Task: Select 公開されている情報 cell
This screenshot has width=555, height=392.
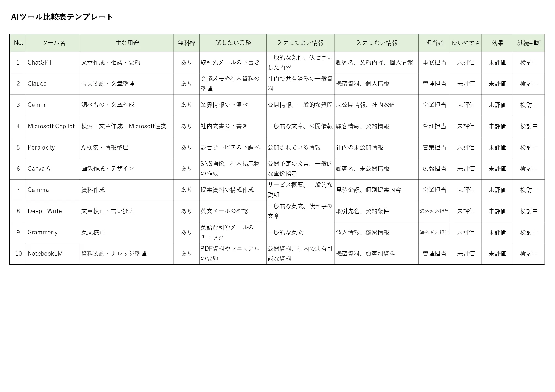Action: [301, 148]
